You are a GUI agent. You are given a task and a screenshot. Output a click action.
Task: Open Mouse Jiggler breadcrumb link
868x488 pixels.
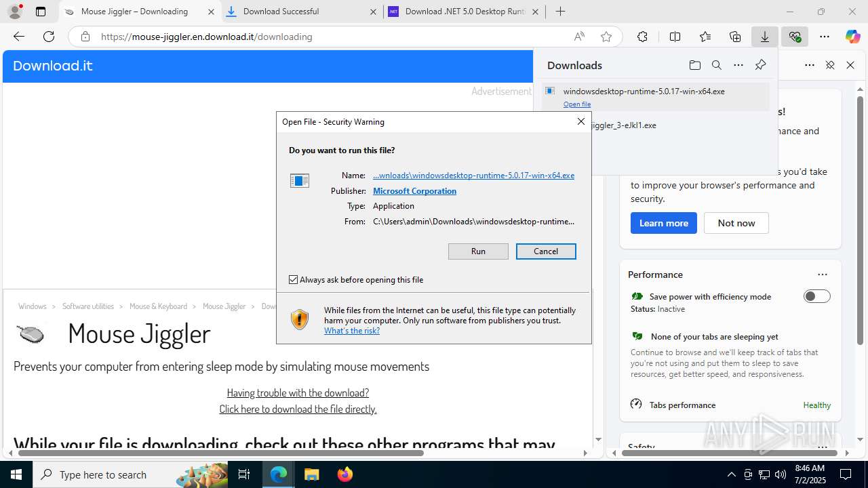tap(224, 306)
